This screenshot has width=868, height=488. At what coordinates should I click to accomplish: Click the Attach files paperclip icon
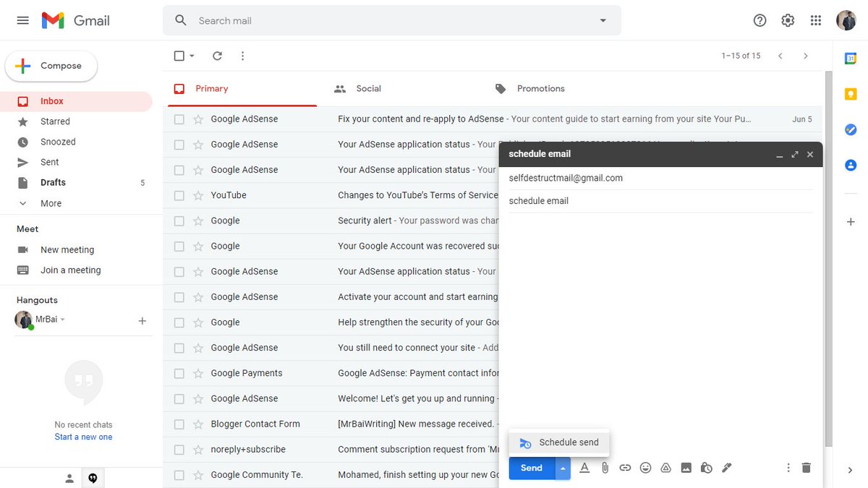tap(605, 468)
